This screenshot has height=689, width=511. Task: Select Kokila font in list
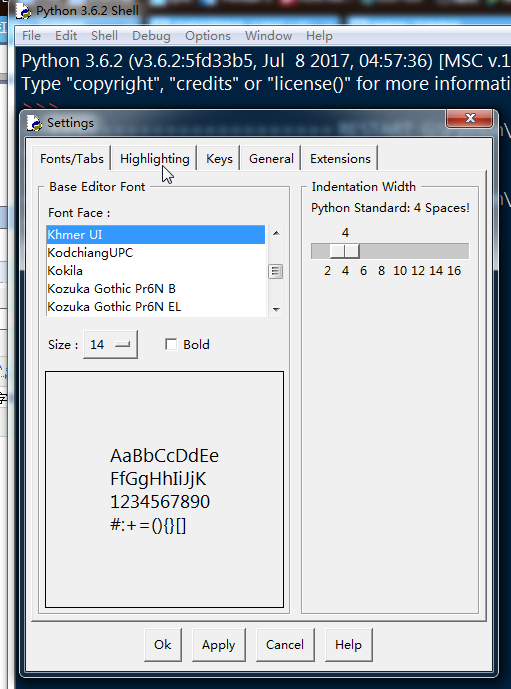156,271
